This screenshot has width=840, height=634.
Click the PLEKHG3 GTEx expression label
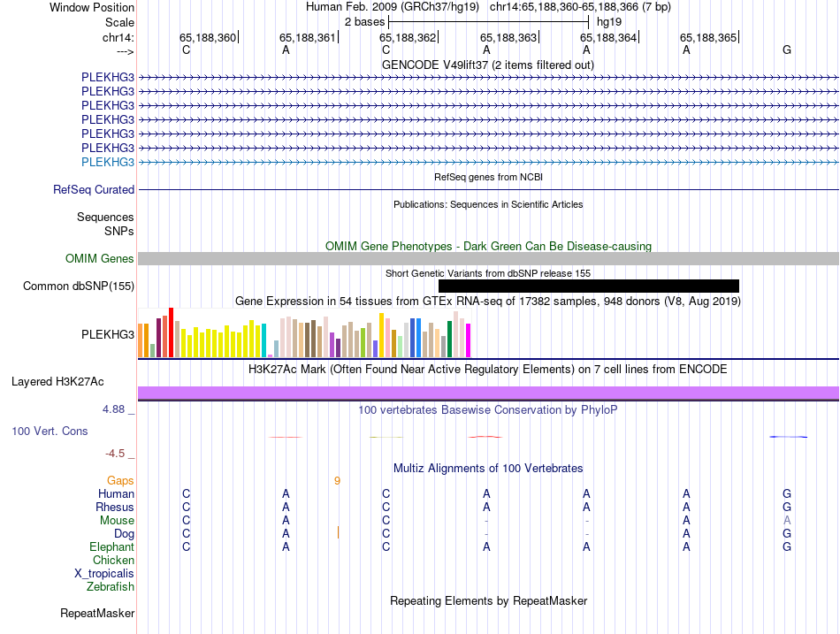108,334
